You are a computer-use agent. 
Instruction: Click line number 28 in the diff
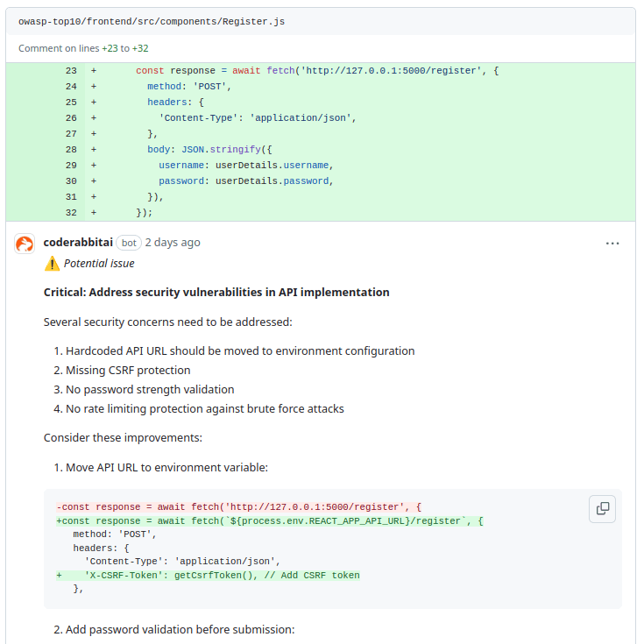(71, 150)
